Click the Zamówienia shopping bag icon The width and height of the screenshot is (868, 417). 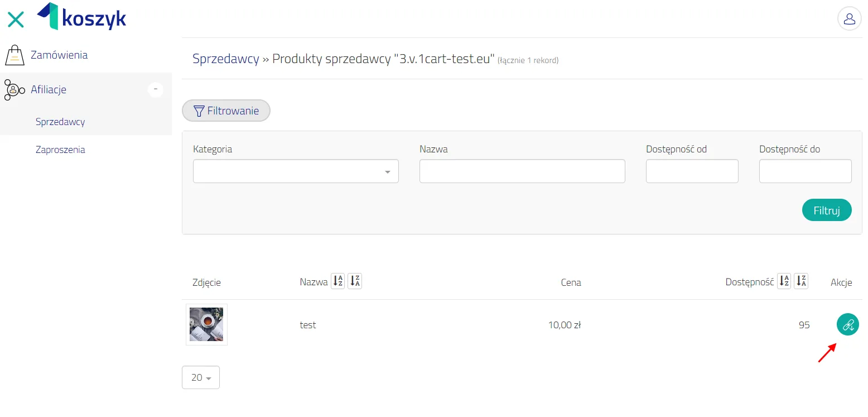[x=15, y=55]
